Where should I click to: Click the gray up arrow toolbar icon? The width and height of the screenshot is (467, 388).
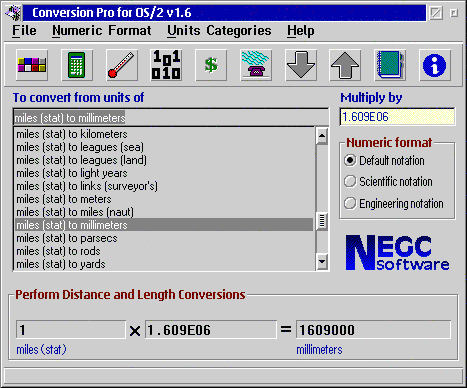(x=345, y=65)
